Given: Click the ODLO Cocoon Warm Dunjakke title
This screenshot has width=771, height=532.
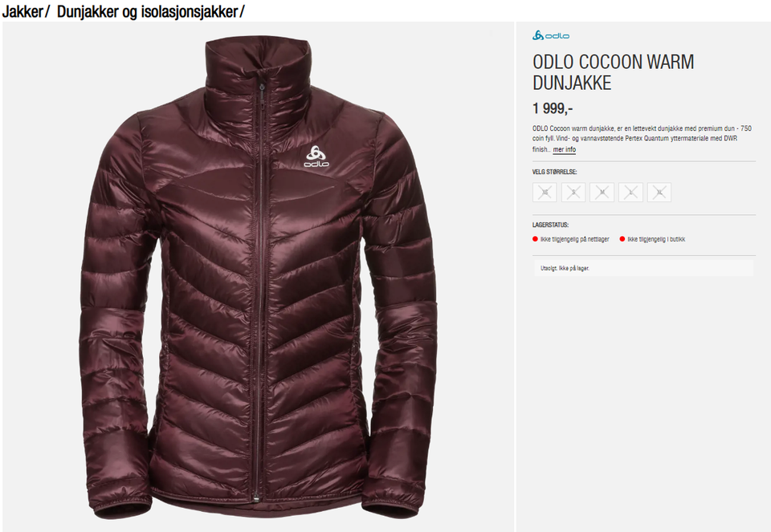Looking at the screenshot, I should point(613,72).
